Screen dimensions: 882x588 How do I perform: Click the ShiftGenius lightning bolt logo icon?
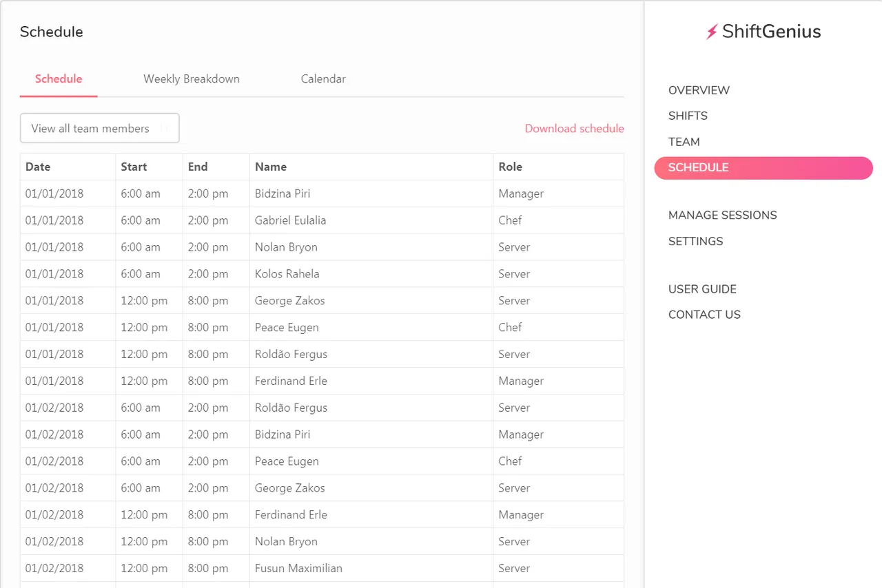(712, 32)
